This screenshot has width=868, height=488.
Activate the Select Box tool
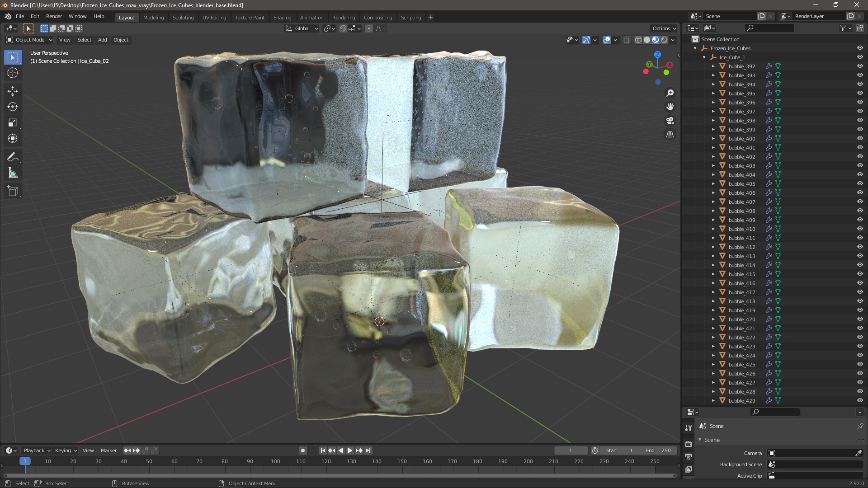(x=13, y=57)
